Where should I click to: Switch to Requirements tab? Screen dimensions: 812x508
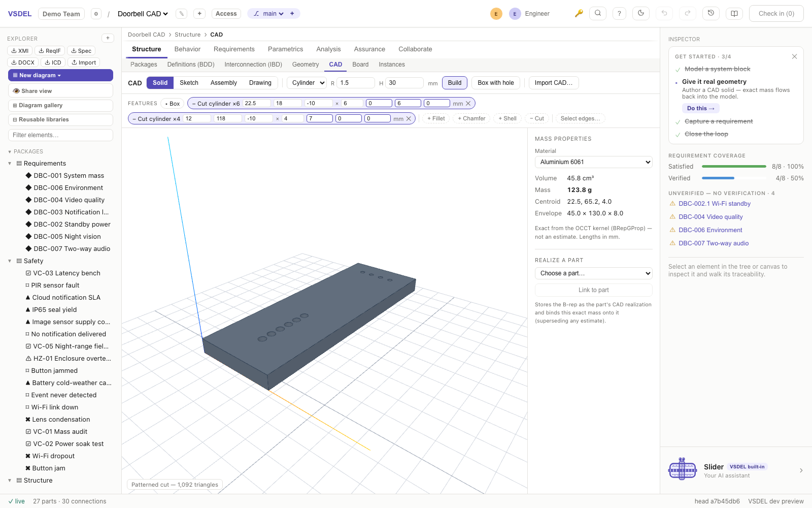[234, 49]
